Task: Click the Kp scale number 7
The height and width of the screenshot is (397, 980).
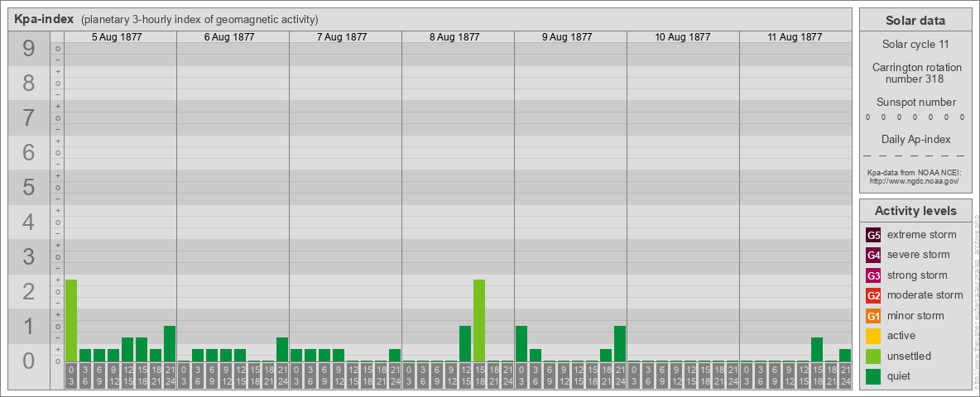Action: coord(29,118)
